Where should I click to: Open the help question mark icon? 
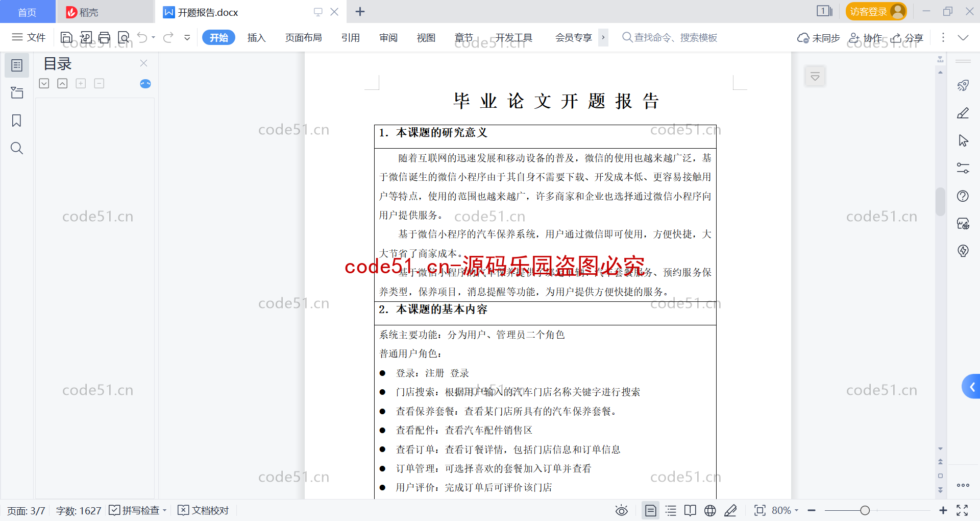[x=963, y=196]
